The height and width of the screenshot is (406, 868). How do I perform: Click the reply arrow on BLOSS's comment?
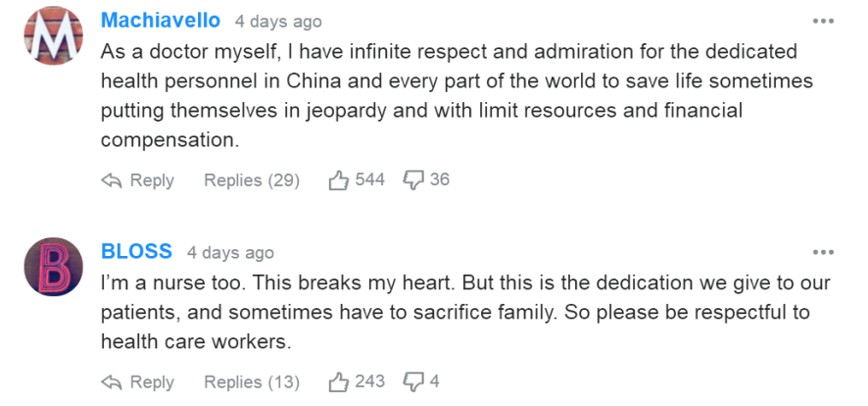coord(112,382)
